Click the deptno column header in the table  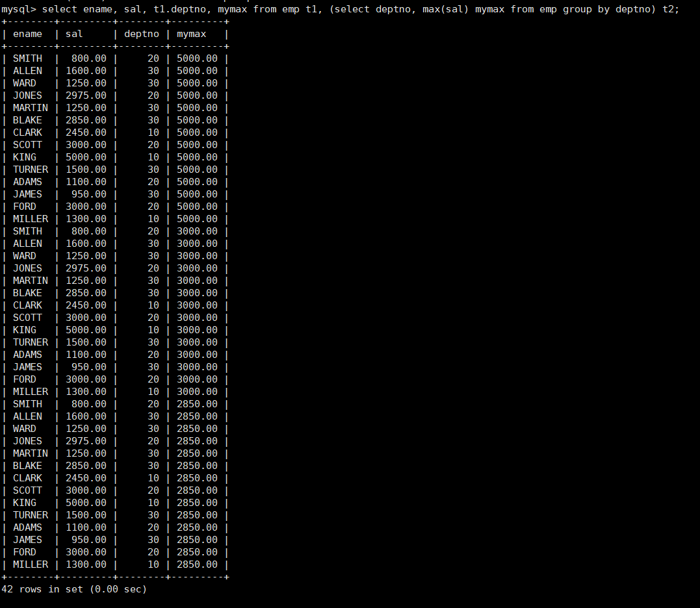(142, 34)
